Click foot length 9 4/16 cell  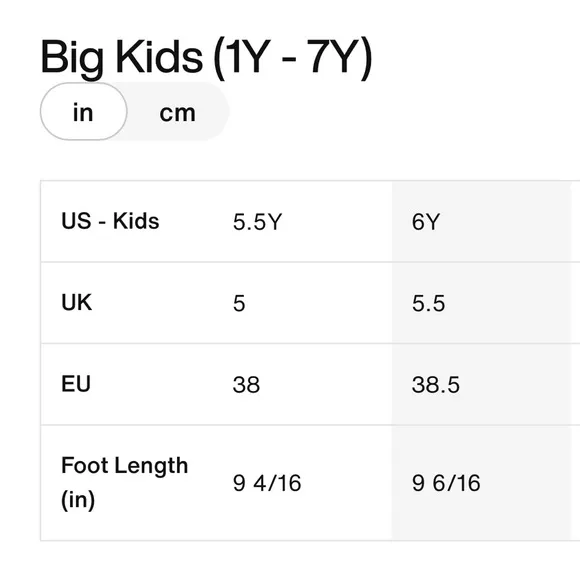(x=267, y=483)
